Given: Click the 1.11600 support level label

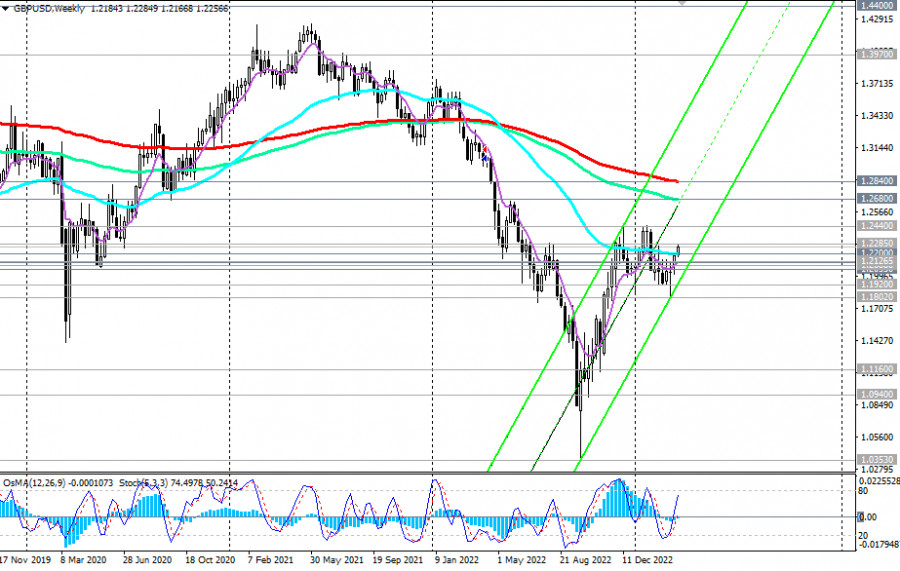Looking at the screenshot, I should [877, 369].
